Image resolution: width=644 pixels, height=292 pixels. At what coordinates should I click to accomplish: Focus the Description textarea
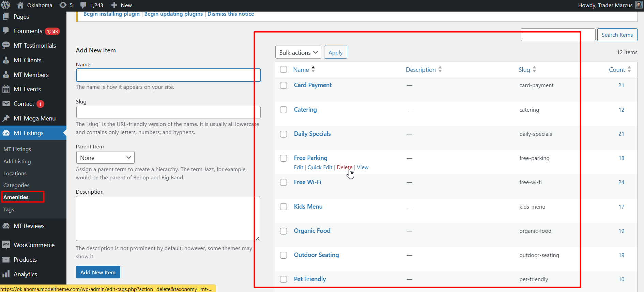[168, 218]
